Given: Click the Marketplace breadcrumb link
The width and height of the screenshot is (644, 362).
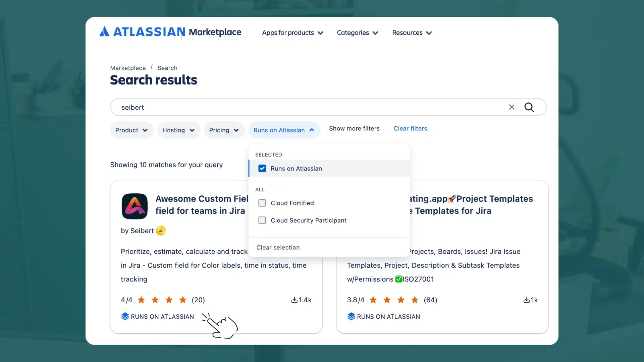Looking at the screenshot, I should click(x=128, y=68).
